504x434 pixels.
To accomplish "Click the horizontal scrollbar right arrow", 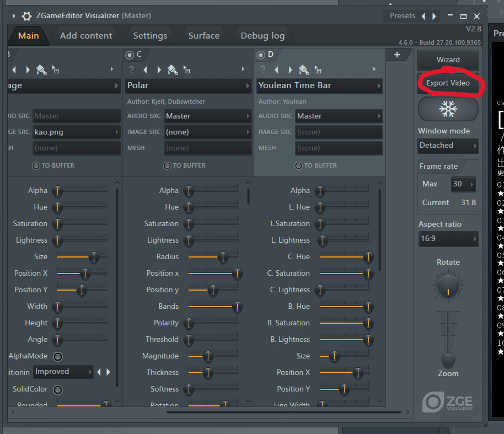I will click(x=408, y=412).
